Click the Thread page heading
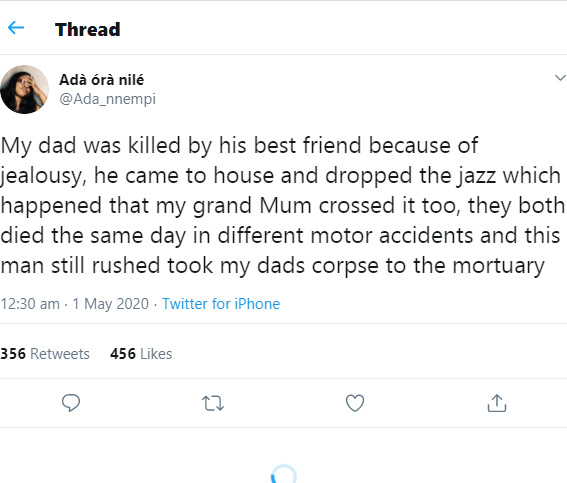Image resolution: width=567 pixels, height=483 pixels. click(x=88, y=29)
